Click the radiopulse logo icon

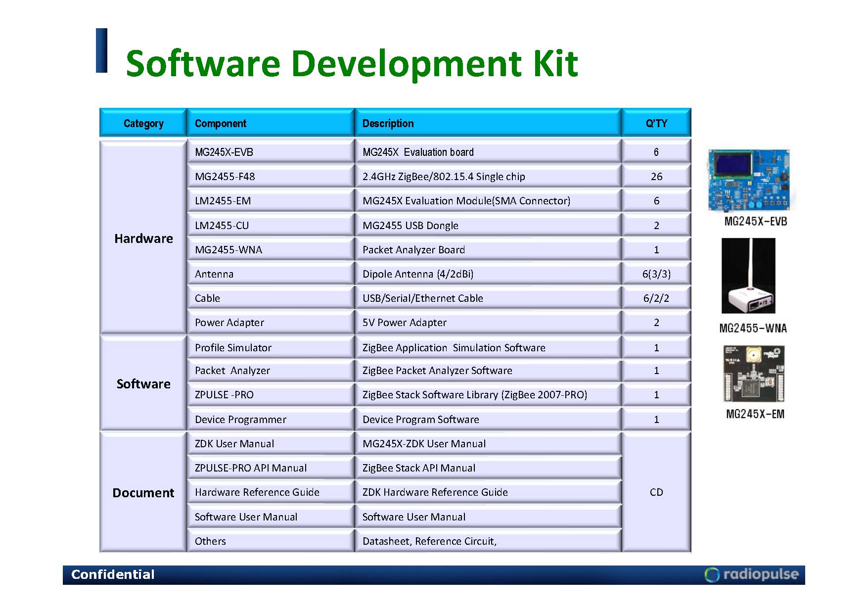(x=711, y=574)
